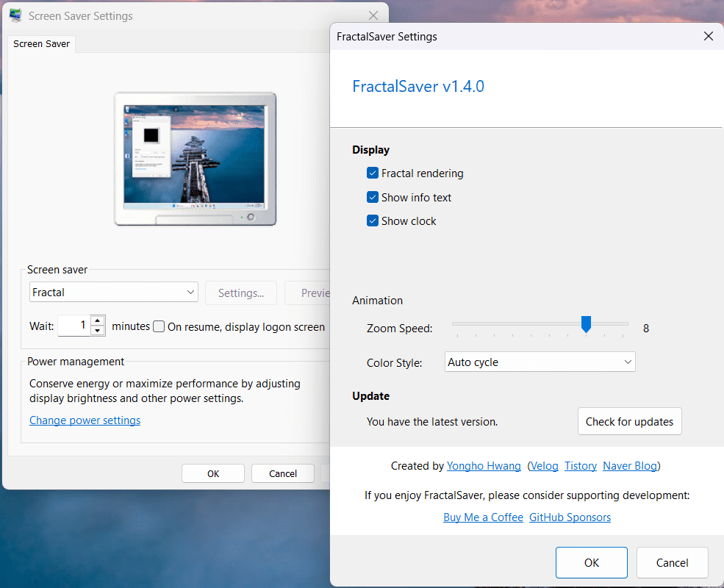Click "You have the latest version." text
This screenshot has height=588, width=724.
point(432,422)
